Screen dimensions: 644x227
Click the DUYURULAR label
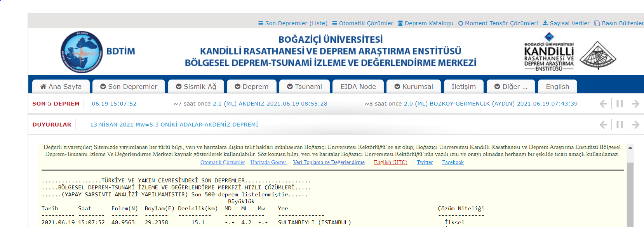[x=52, y=125]
